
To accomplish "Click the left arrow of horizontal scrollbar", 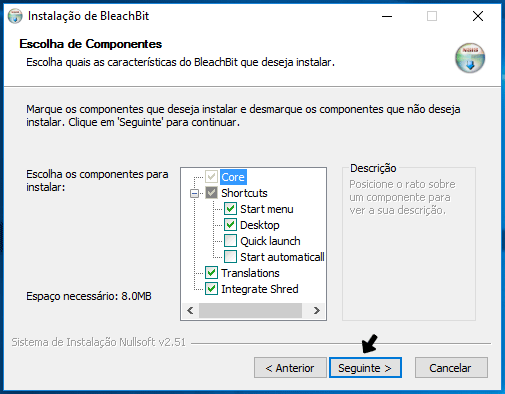I will coord(190,311).
